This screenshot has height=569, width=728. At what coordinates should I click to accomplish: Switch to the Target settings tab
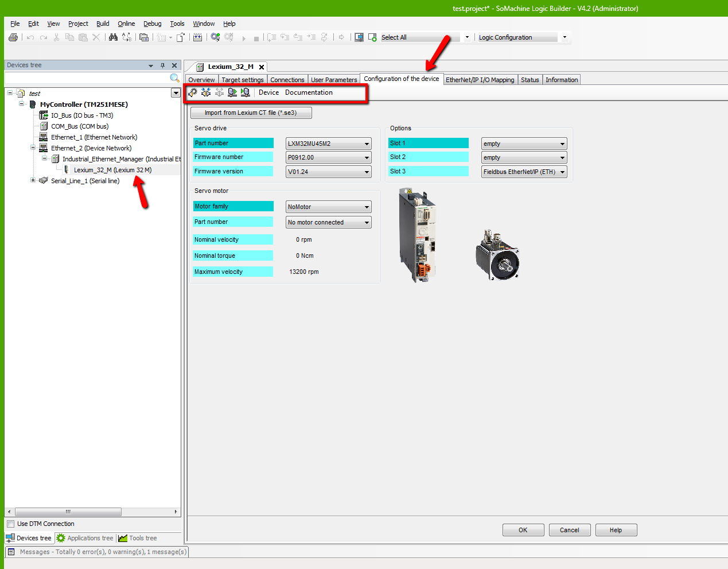click(x=243, y=80)
